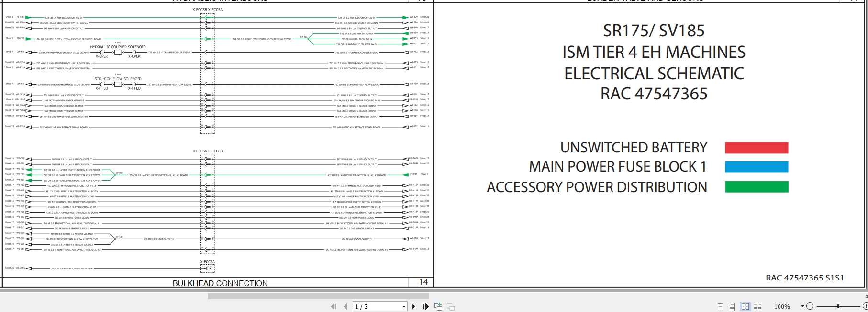Click the green Accessory Power Distribution swatch
The width and height of the screenshot is (868, 312).
pyautogui.click(x=756, y=187)
